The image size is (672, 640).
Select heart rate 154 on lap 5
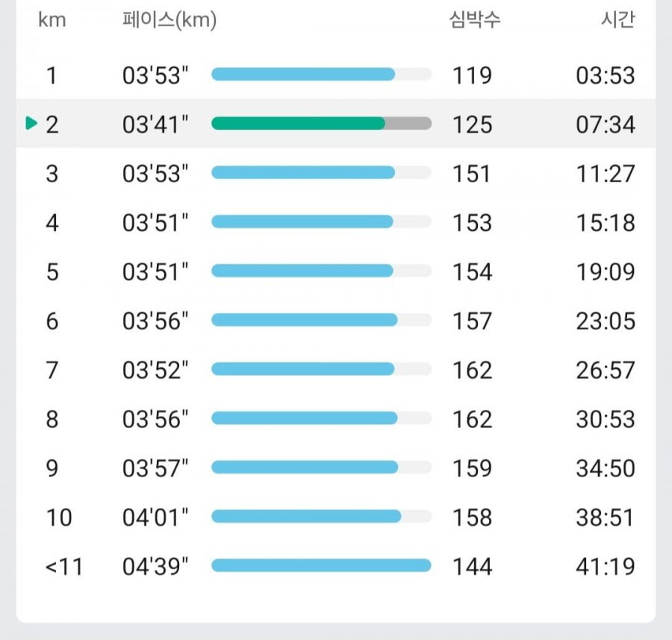click(x=473, y=272)
